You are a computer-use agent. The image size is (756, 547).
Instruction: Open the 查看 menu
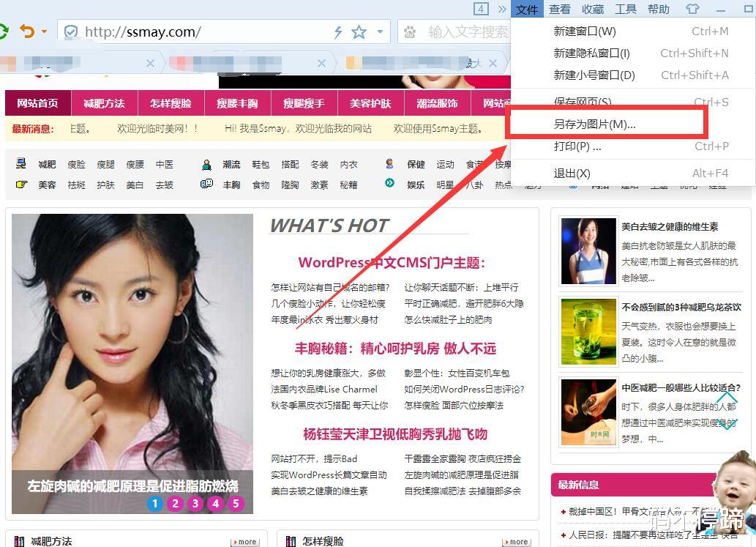pos(559,9)
